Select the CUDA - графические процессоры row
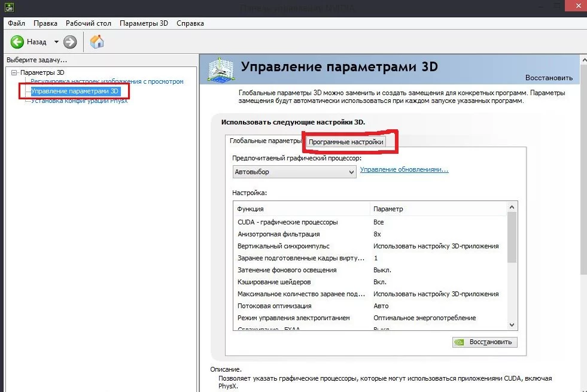This screenshot has width=587, height=392. point(370,222)
